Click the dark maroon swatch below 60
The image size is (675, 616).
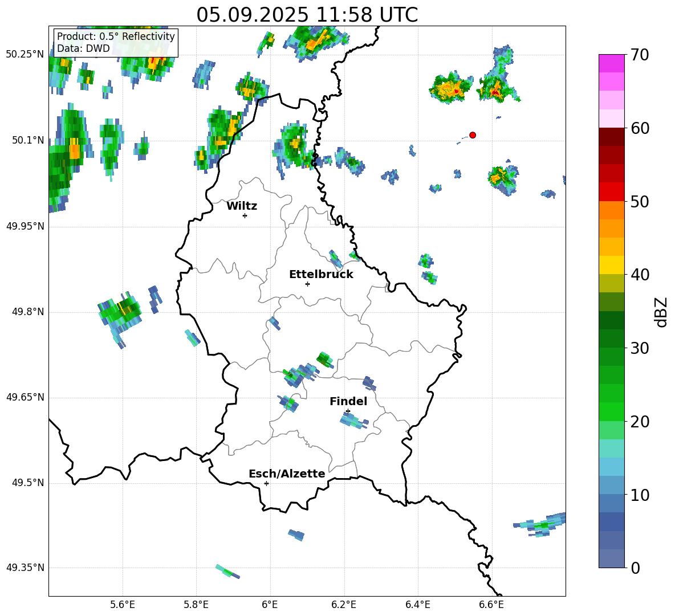[612, 137]
